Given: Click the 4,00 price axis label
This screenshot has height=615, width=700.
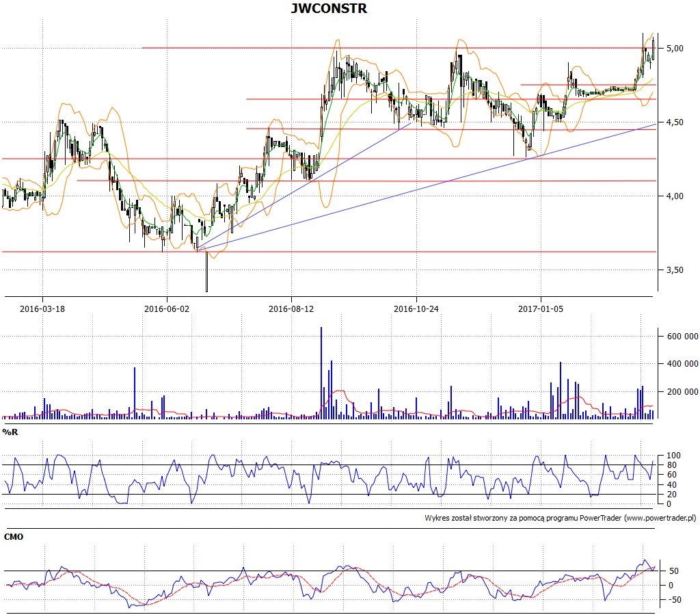Looking at the screenshot, I should (675, 196).
